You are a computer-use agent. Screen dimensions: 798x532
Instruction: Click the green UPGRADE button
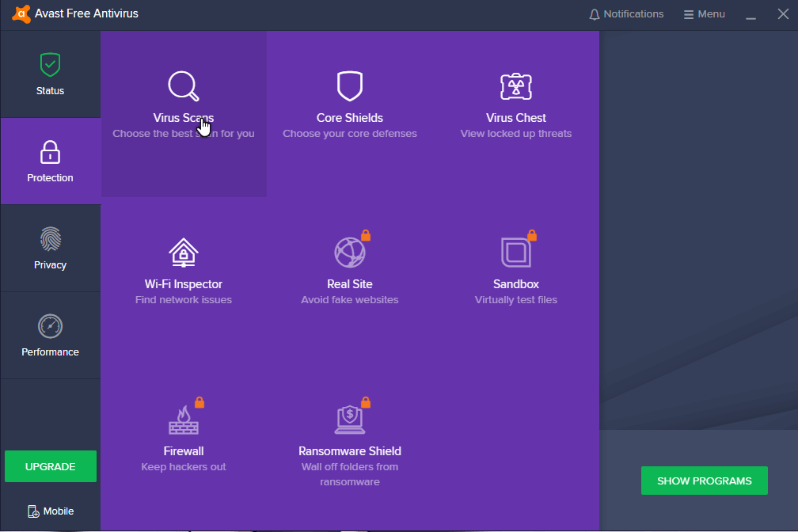51,466
